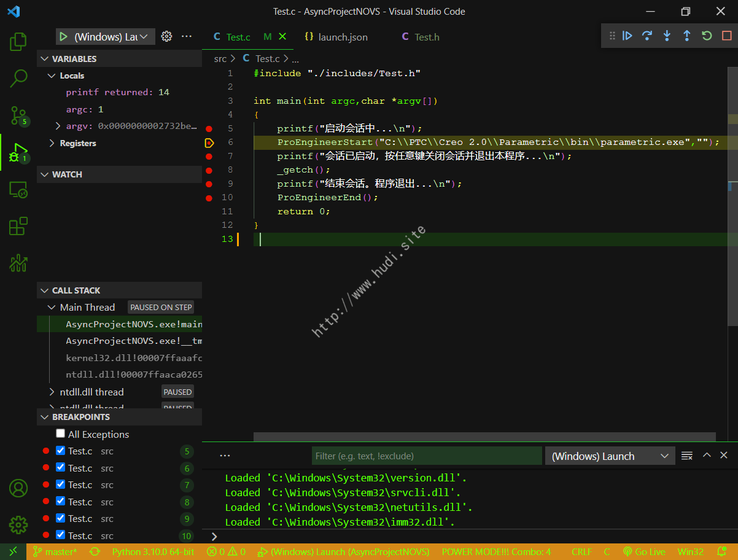Remove gutter breakpoint on line 5

[209, 129]
